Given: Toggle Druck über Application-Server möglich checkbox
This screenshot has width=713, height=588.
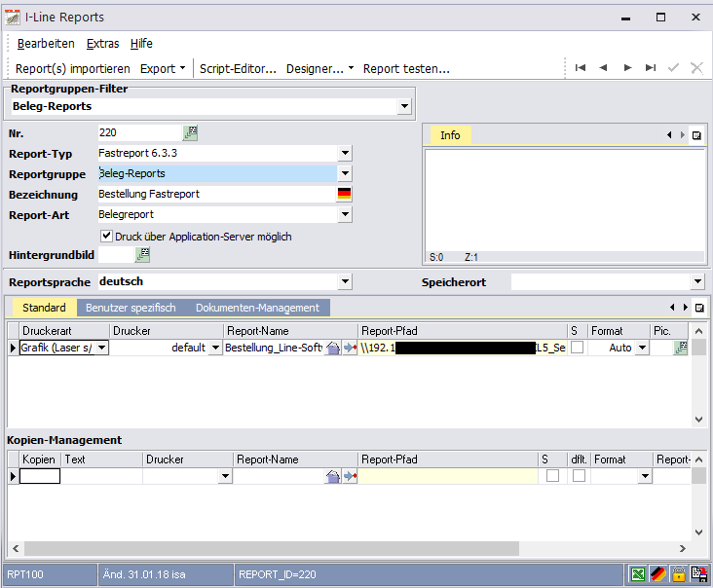Looking at the screenshot, I should [x=106, y=236].
